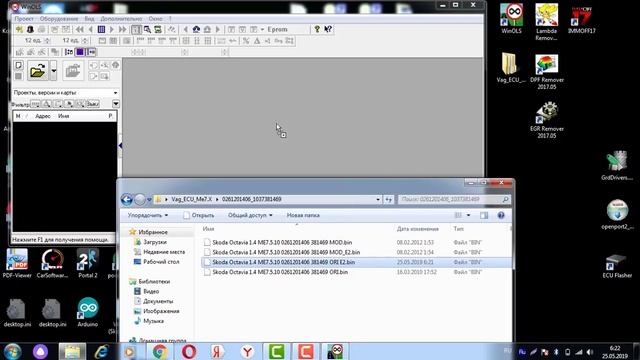Image resolution: width=640 pixels, height=360 pixels.
Task: Click the green 2D view icon in toolbar
Action: (x=158, y=29)
